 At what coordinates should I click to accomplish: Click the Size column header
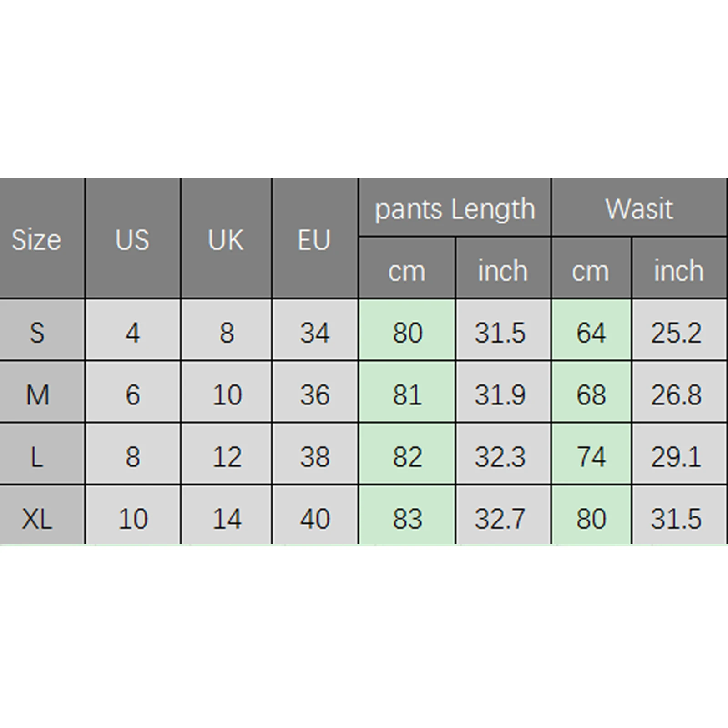click(42, 239)
